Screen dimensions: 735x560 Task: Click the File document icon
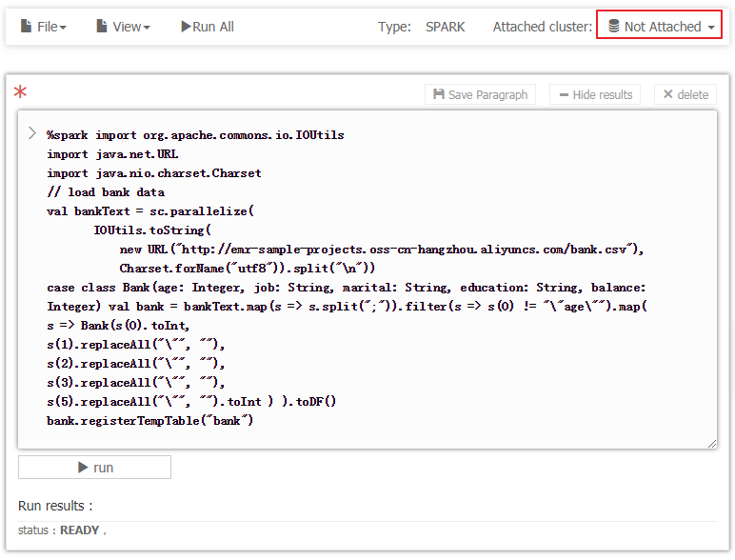point(27,27)
